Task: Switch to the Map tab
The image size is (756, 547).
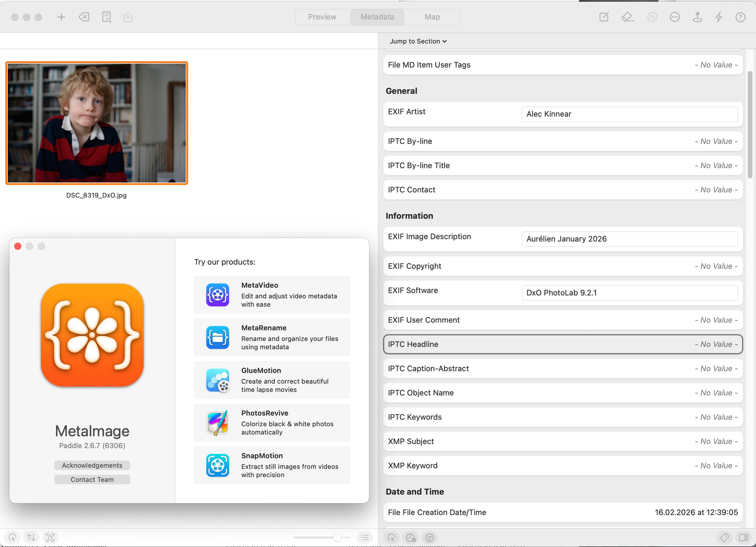Action: click(x=432, y=17)
